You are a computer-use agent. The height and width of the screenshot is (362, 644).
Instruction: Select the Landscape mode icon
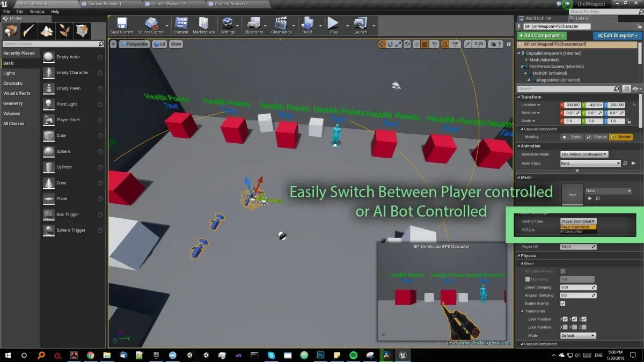[47, 30]
